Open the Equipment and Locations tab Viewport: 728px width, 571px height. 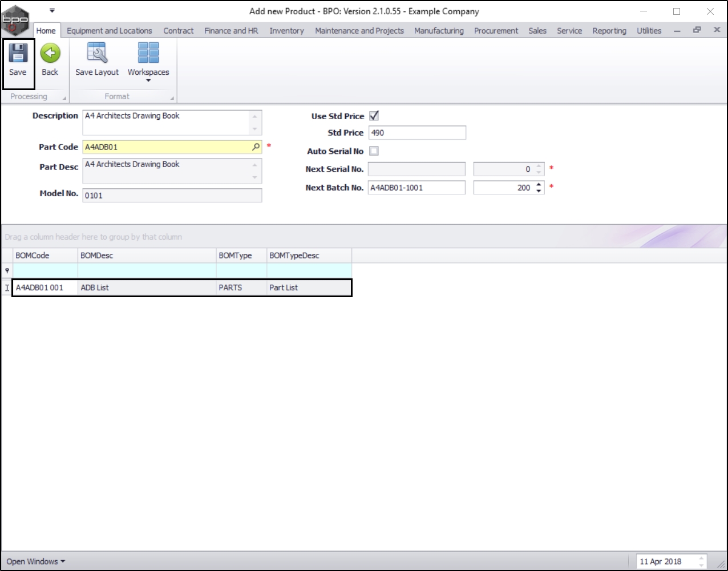pyautogui.click(x=110, y=31)
